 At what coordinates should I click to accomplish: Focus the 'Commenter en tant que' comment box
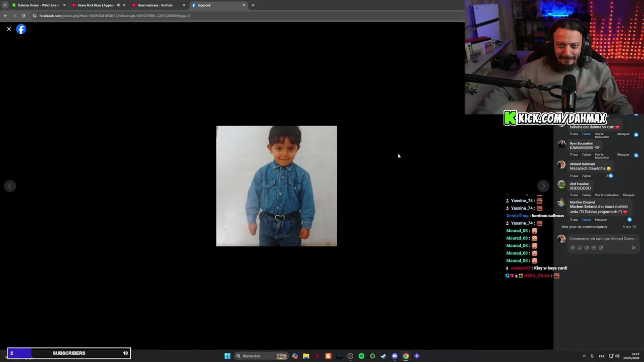(x=602, y=239)
